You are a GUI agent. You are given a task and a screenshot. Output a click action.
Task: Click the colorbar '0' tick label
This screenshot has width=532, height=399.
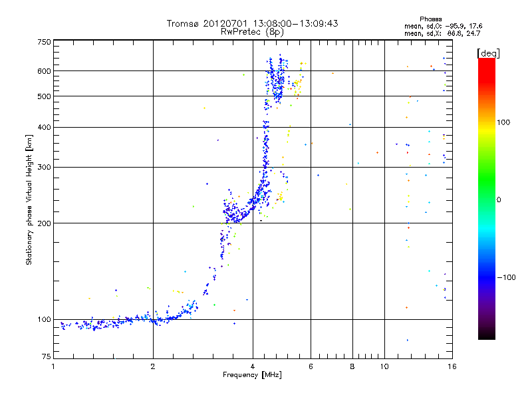499,200
